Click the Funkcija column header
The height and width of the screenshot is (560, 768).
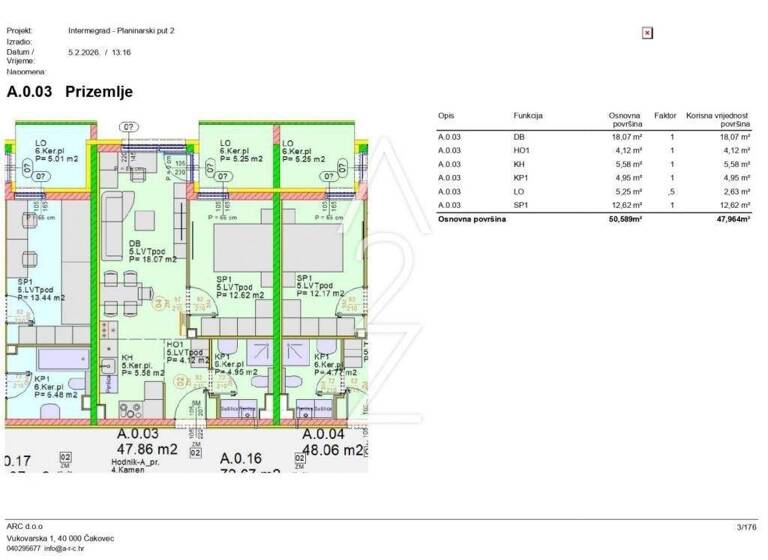pyautogui.click(x=528, y=116)
